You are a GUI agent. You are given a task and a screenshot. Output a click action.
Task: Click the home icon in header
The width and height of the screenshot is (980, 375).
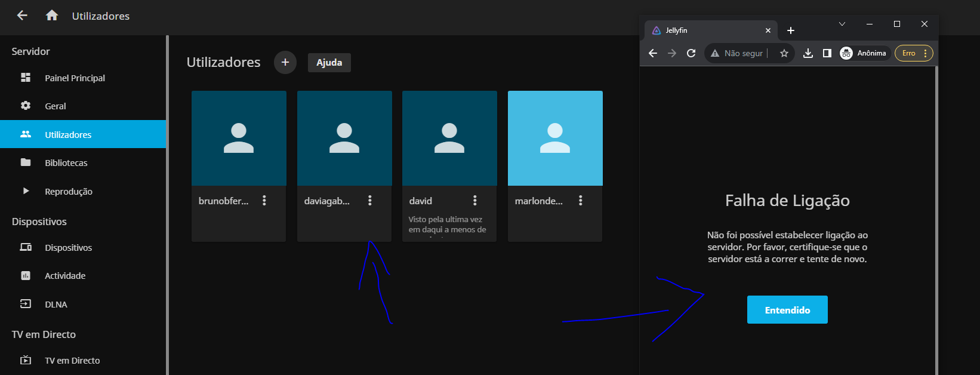tap(52, 16)
